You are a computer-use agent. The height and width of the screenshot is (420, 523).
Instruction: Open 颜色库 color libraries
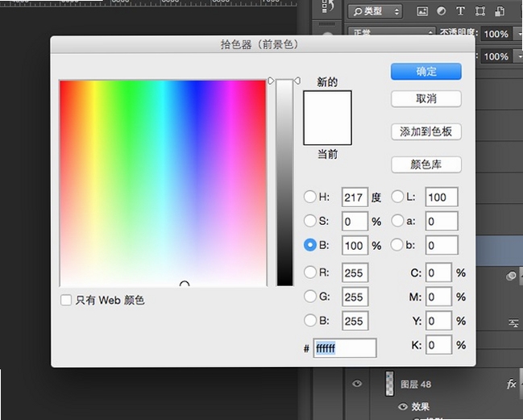pos(426,164)
